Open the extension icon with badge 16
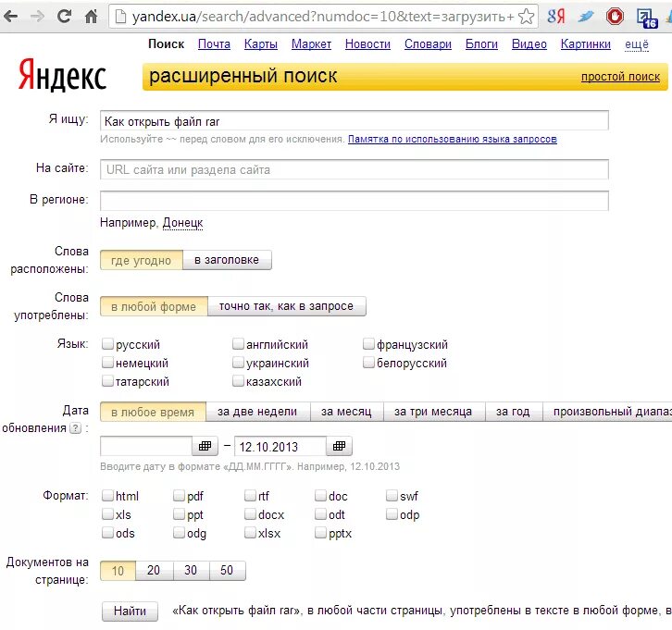672x630 pixels. click(646, 18)
